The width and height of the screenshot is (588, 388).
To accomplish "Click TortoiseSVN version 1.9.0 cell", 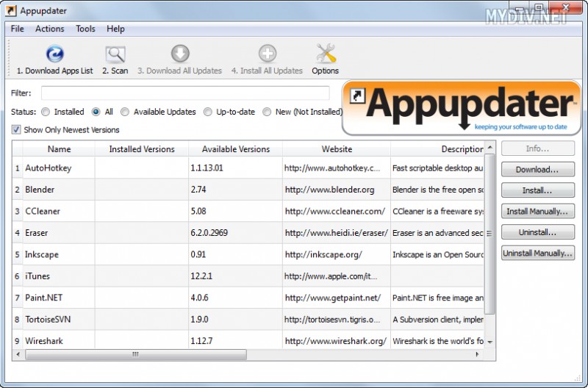I will (235, 320).
